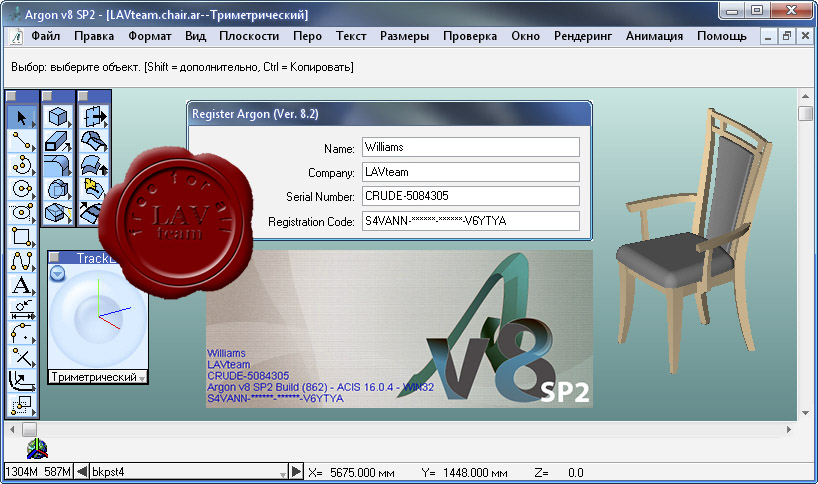Viewport: 818px width, 484px height.
Task: Select the dimension measurement tool
Action: point(22,309)
